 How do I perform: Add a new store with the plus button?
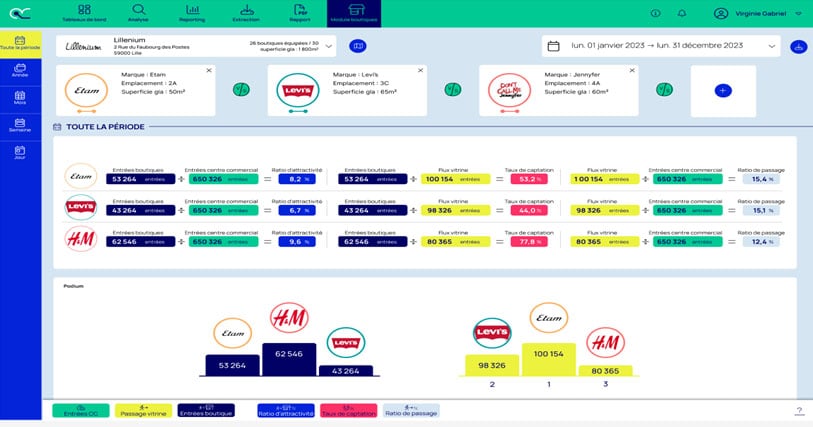[723, 91]
